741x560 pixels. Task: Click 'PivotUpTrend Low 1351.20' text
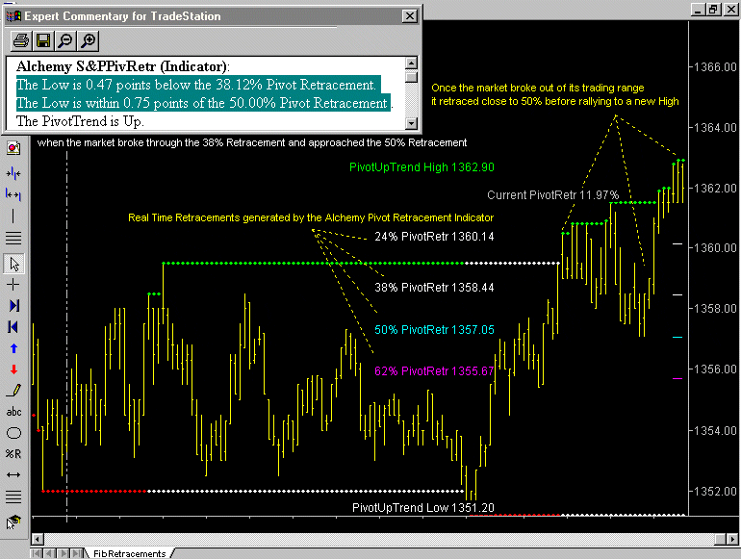click(423, 507)
